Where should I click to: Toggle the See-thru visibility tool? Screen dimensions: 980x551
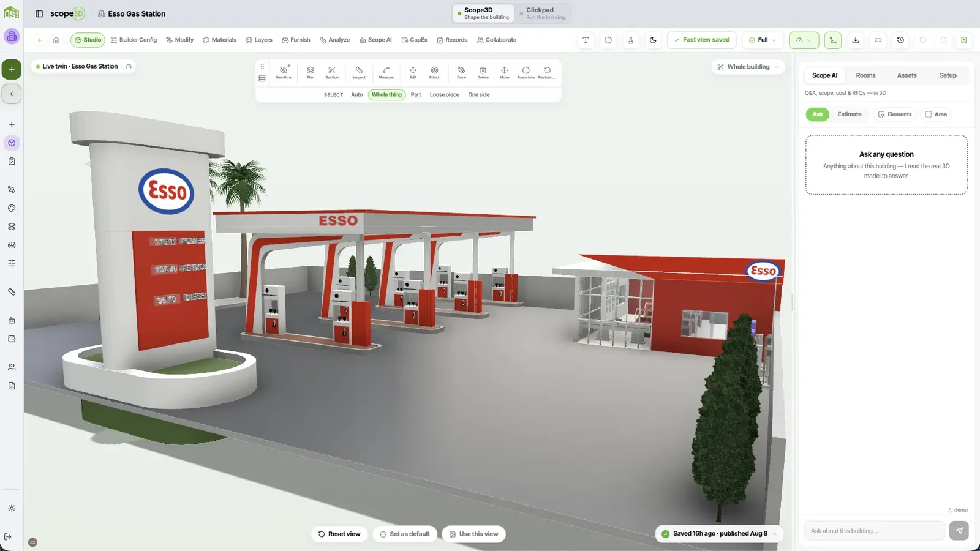284,72
